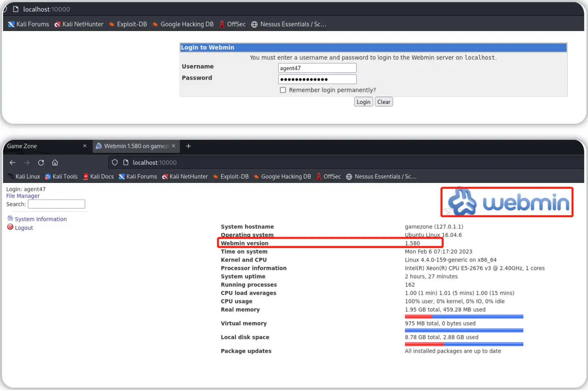
Task: Click the Password field on Webmin login
Action: pyautogui.click(x=317, y=79)
